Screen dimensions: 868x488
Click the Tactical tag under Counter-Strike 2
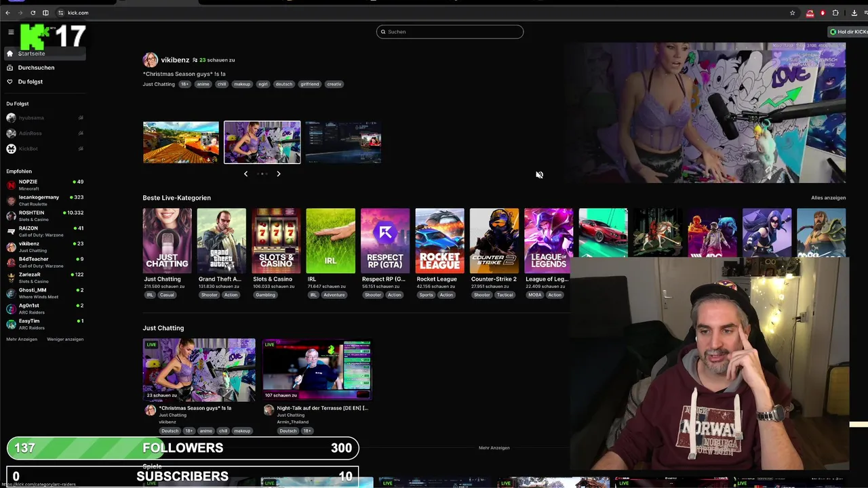(x=505, y=295)
